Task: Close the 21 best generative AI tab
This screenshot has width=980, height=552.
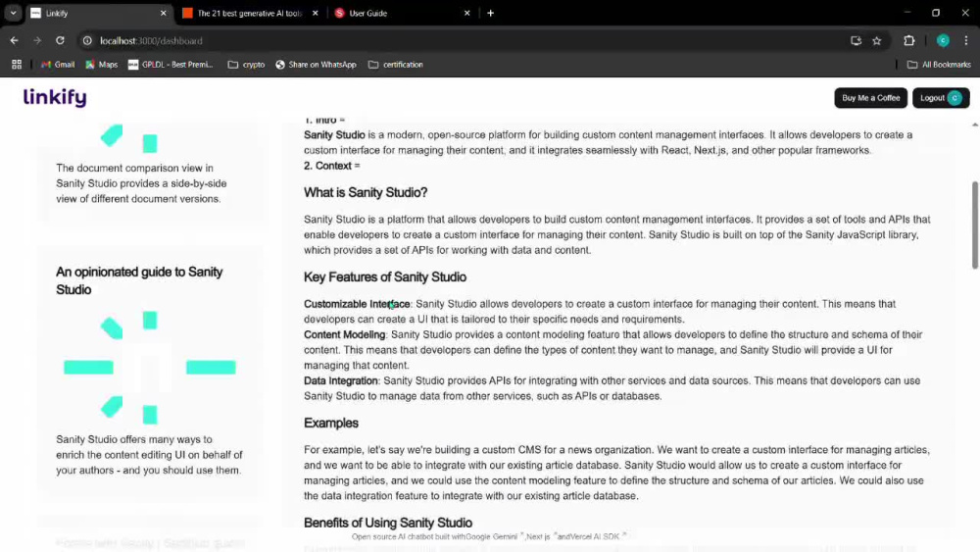Action: pos(315,13)
